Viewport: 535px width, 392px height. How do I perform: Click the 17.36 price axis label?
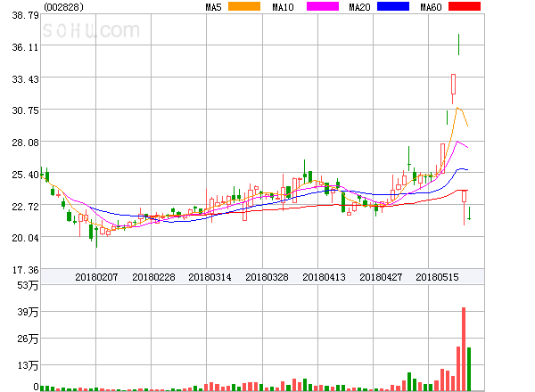click(26, 270)
